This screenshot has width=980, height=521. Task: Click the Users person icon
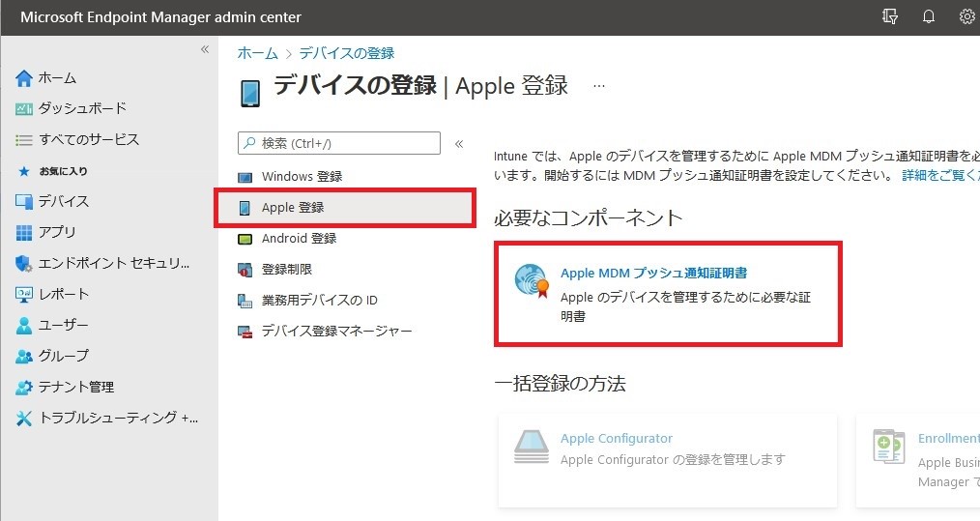24,325
